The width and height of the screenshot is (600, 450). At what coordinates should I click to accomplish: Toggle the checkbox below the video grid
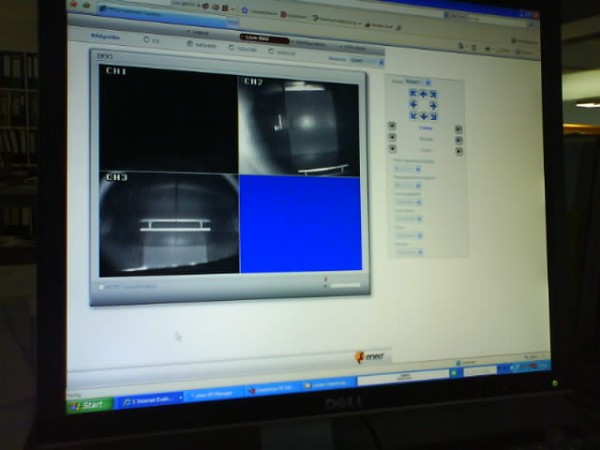coord(101,287)
